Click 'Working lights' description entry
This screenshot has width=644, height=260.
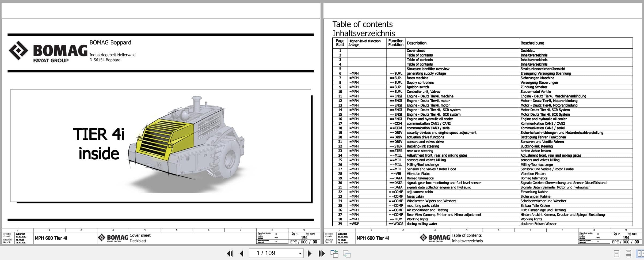(417, 219)
